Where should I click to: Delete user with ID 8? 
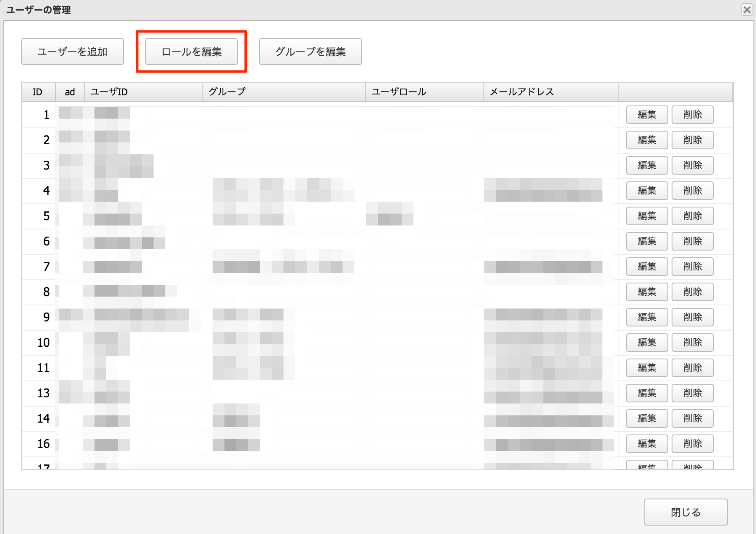click(693, 292)
